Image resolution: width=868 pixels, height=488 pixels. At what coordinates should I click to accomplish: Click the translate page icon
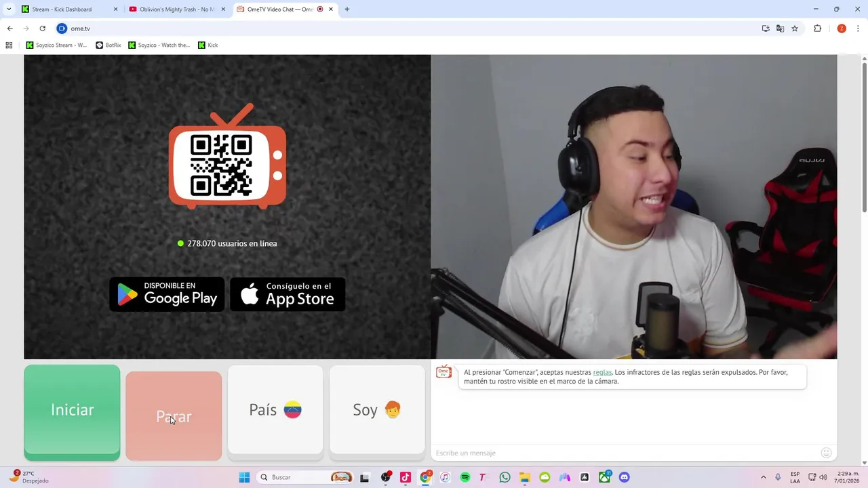tap(780, 28)
